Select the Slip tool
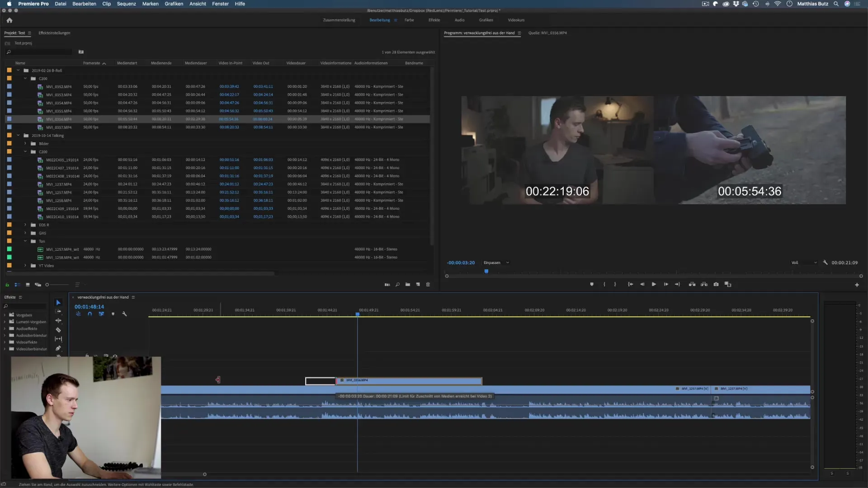Image resolution: width=868 pixels, height=488 pixels. (58, 339)
